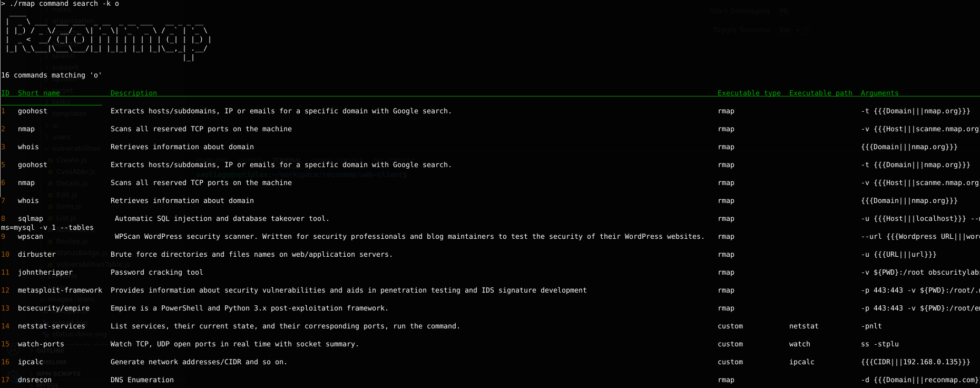The image size is (980, 388).
Task: Click the johntheripper short name
Action: (45, 273)
